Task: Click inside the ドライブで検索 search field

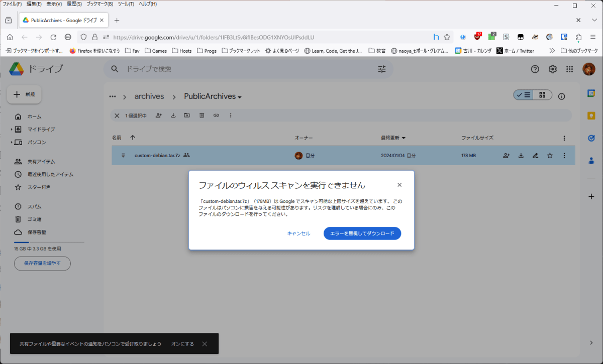Action: [x=226, y=69]
